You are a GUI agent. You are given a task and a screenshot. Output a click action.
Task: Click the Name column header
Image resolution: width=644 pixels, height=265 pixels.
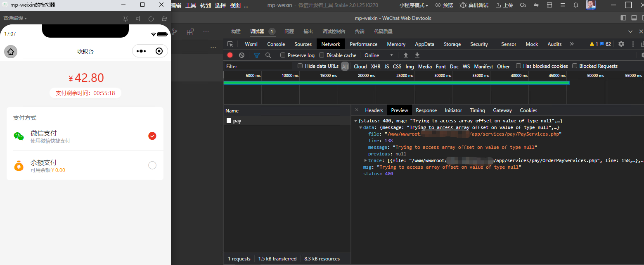(287, 110)
